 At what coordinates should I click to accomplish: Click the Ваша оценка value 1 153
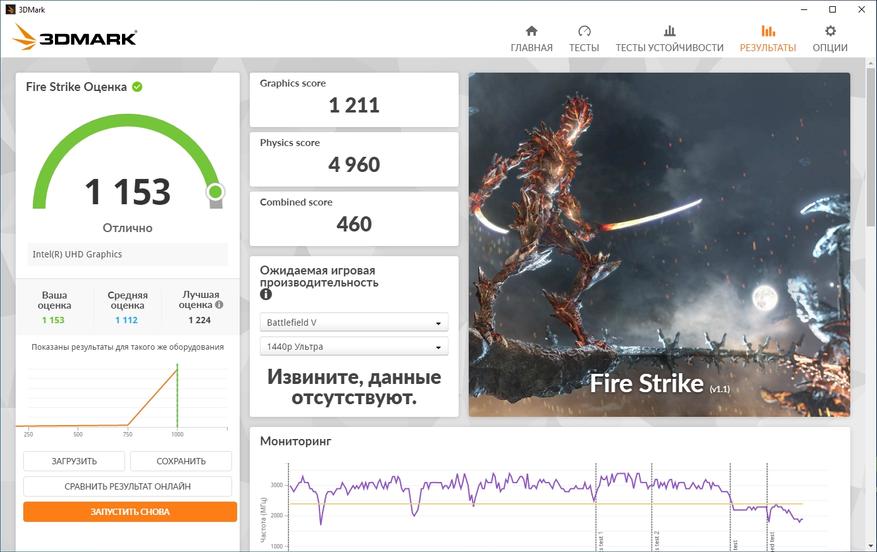tap(53, 320)
